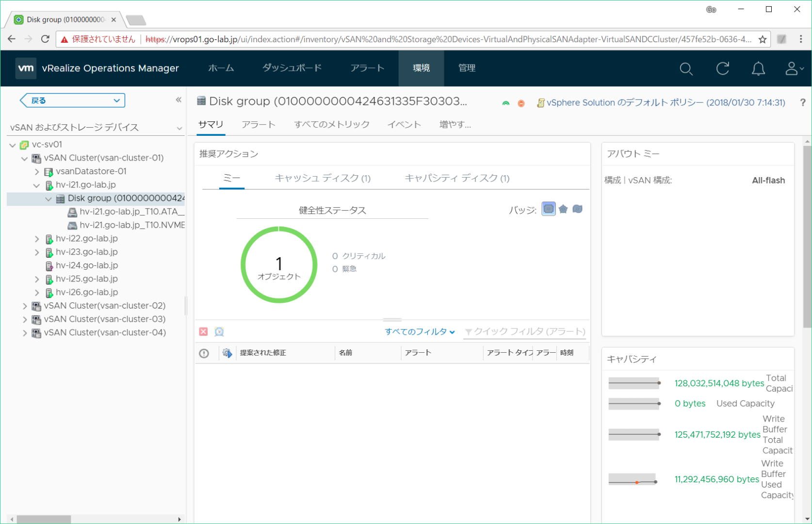Image resolution: width=812 pixels, height=524 pixels.
Task: Click quick filter アラート input
Action: click(524, 332)
